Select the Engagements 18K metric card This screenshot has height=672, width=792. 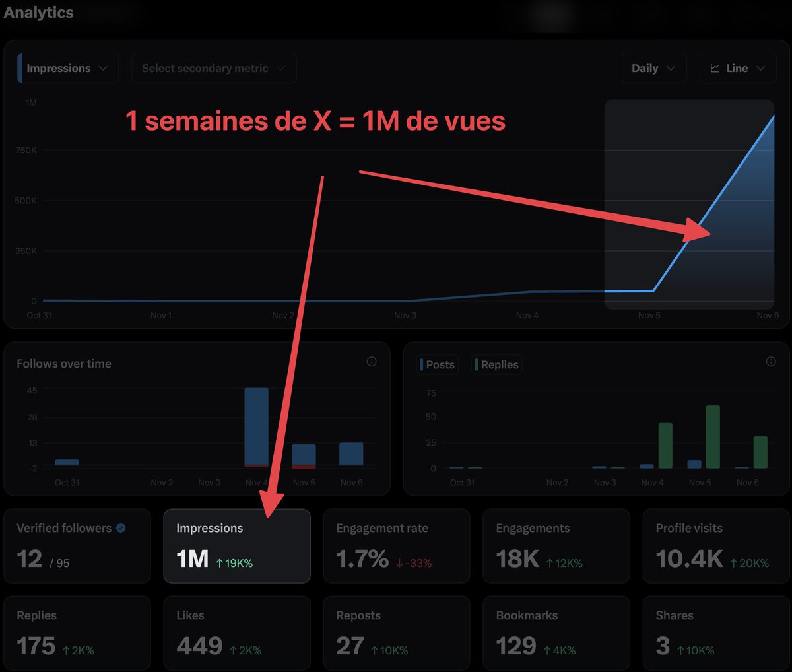point(556,546)
